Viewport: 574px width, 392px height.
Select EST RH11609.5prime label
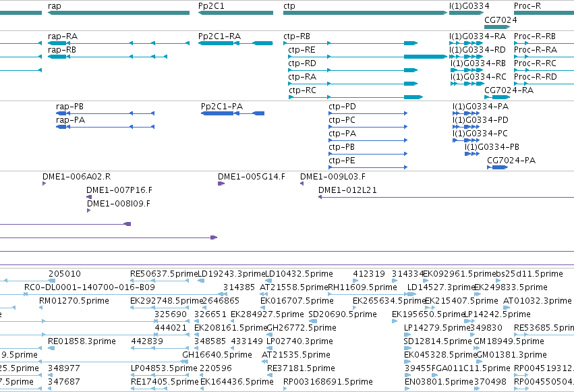click(363, 287)
